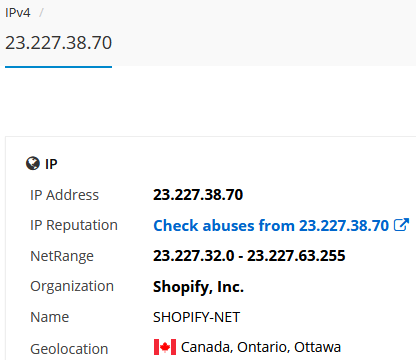Click the NetRange value 23.227.32.0 - 23.227.63.255
This screenshot has width=416, height=360.
coord(249,256)
